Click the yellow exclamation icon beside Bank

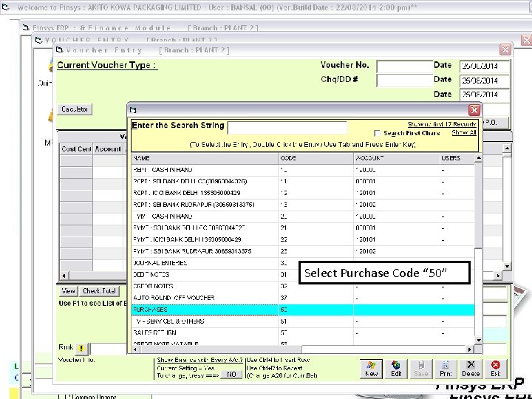click(x=81, y=349)
